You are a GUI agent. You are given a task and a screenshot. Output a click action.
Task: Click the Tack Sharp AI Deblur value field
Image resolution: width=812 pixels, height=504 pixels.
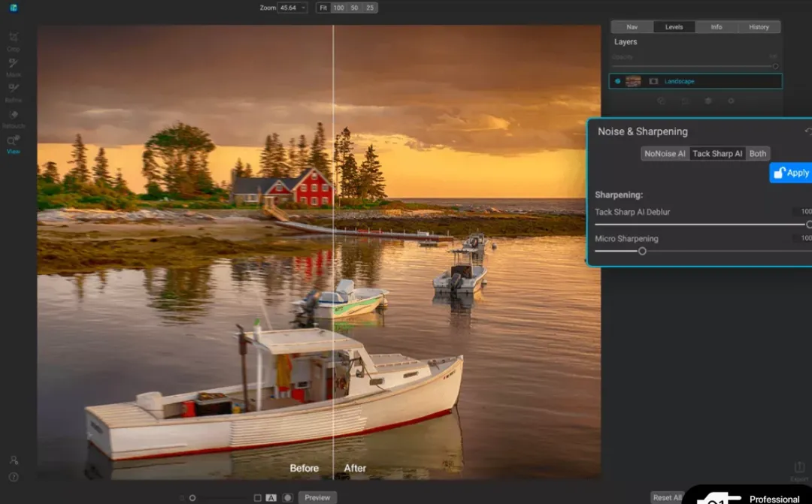coord(804,212)
